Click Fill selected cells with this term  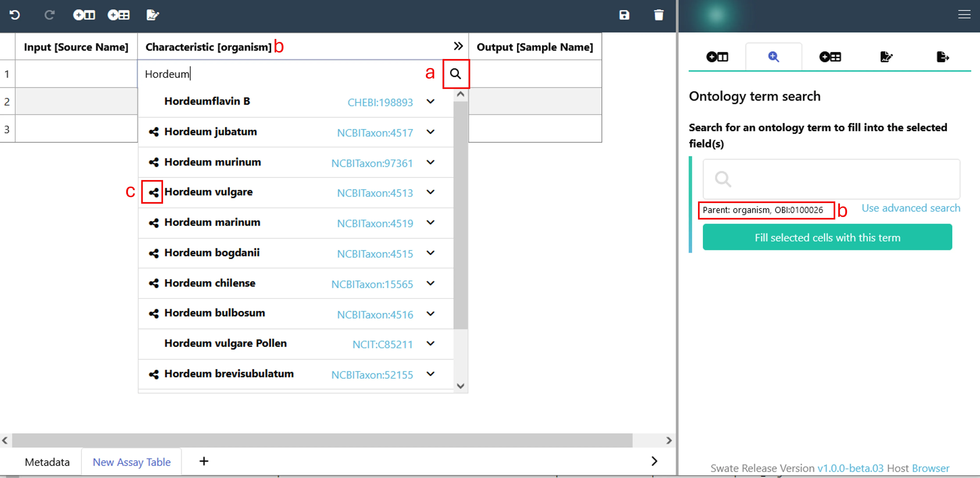point(827,237)
